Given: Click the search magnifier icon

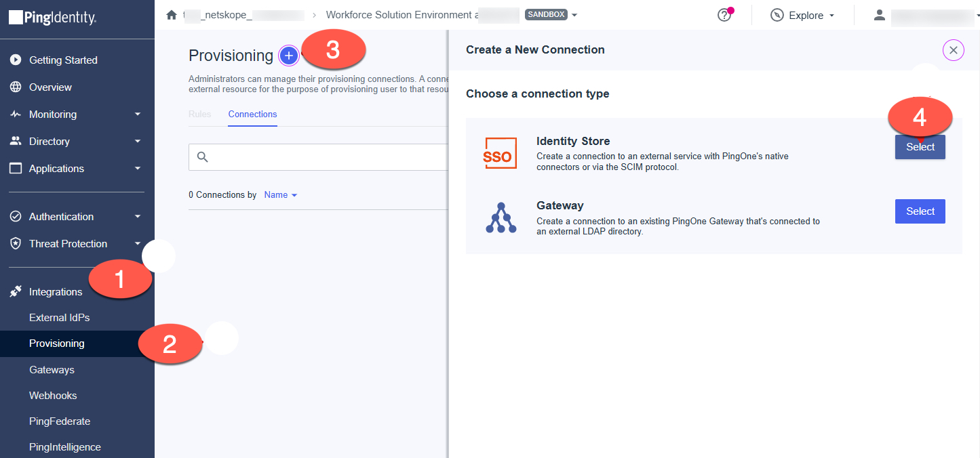Looking at the screenshot, I should pyautogui.click(x=202, y=157).
